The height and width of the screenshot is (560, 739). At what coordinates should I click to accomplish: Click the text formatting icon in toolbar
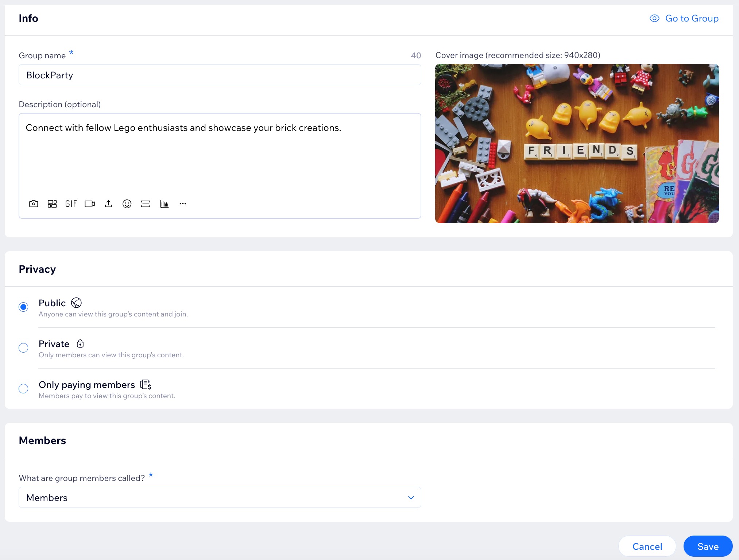click(x=146, y=204)
